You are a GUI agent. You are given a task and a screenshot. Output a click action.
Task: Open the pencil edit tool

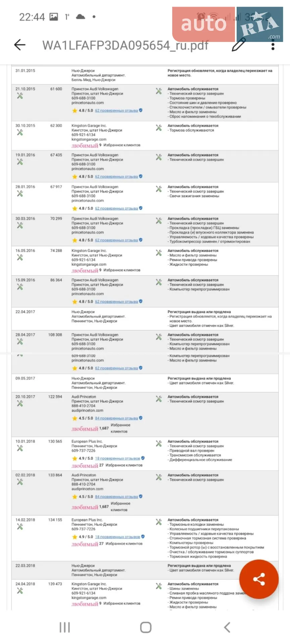click(x=239, y=44)
